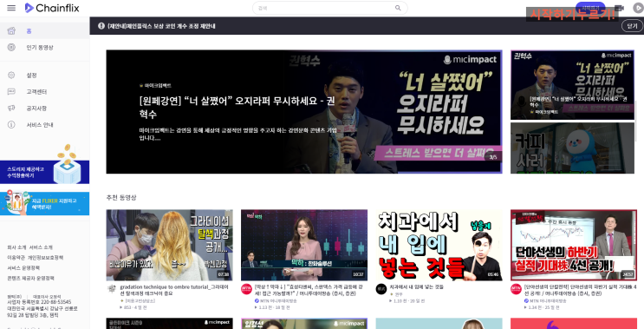Viewport: 644px width, 329px height.
Task: Click the blue 시작하기 button in header
Action: coord(590,8)
